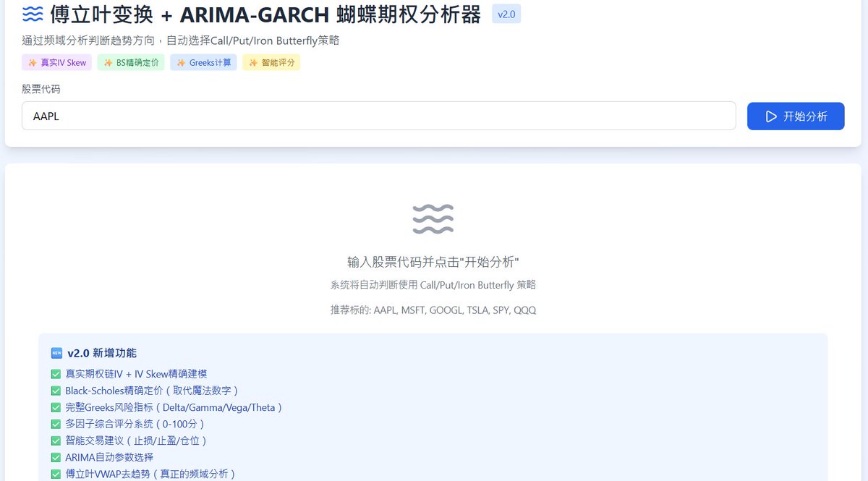The width and height of the screenshot is (868, 481).
Task: Click the green check icon for 真实期权链IV
Action: tap(56, 374)
